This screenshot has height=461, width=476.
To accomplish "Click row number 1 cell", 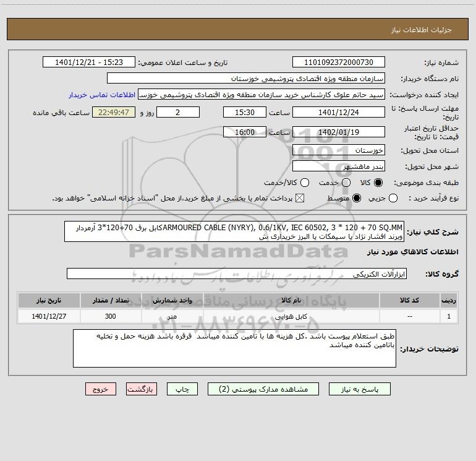I will [449, 316].
